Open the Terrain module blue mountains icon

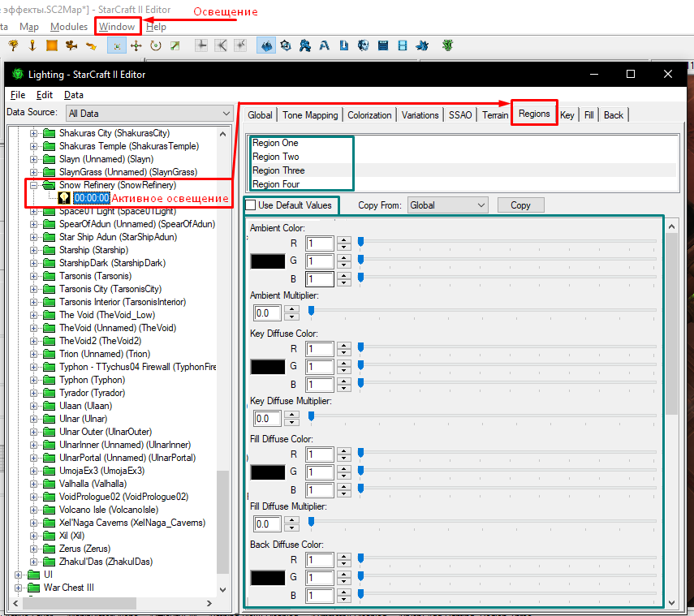tap(266, 45)
